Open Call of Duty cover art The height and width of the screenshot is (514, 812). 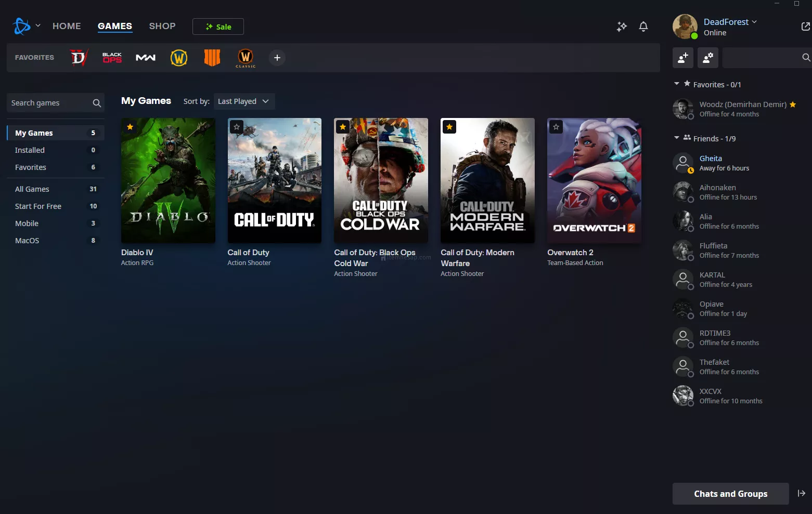274,180
